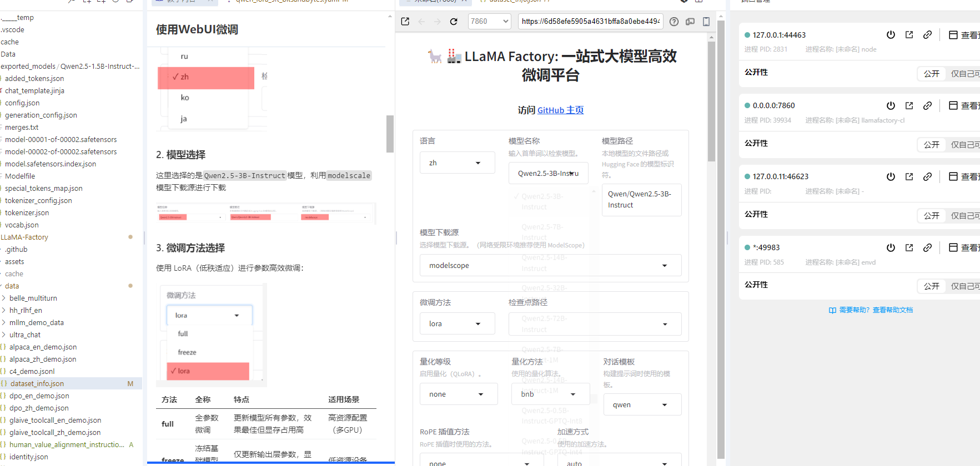
Task: Preview 127.0.0.1:44463 in panel (查看)
Action: 964,35
